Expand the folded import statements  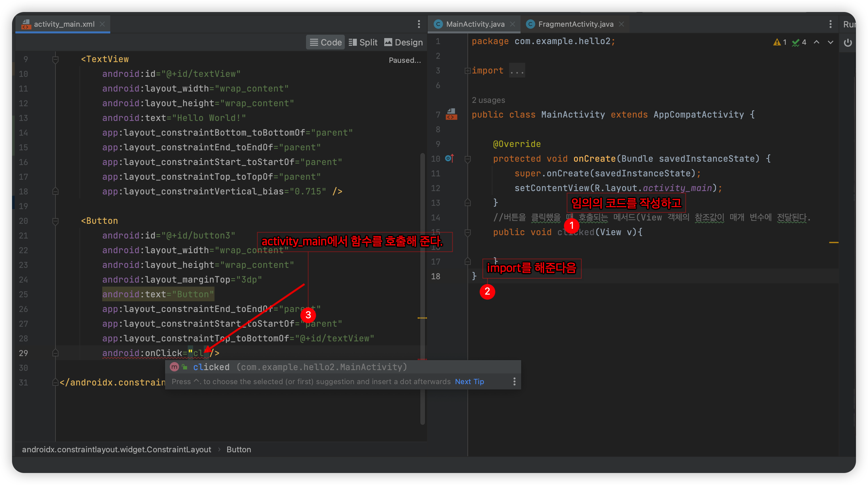click(467, 71)
